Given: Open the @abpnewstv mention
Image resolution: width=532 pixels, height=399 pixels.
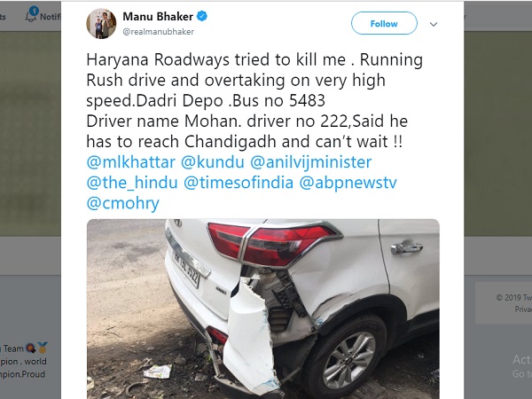Looking at the screenshot, I should pos(348,183).
